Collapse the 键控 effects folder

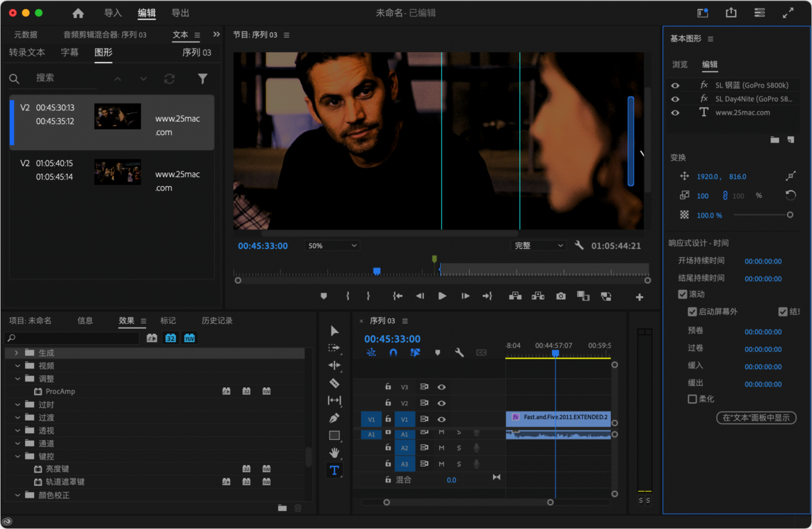pyautogui.click(x=17, y=457)
